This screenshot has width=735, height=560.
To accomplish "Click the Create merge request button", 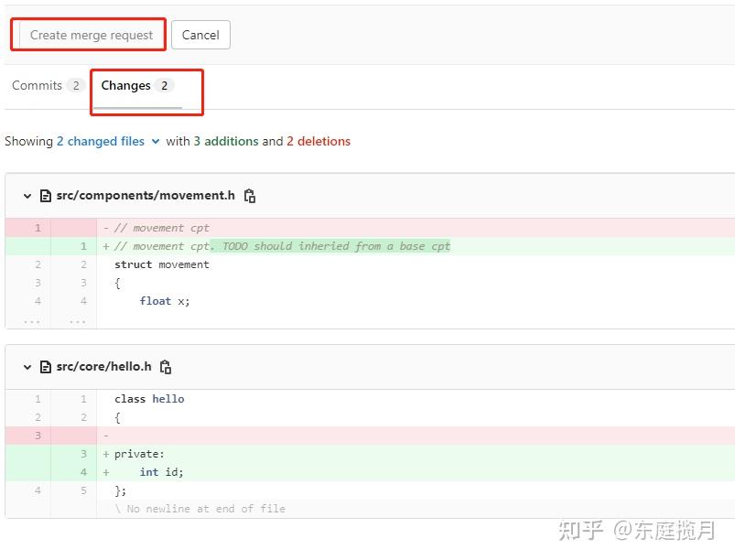I will point(87,35).
